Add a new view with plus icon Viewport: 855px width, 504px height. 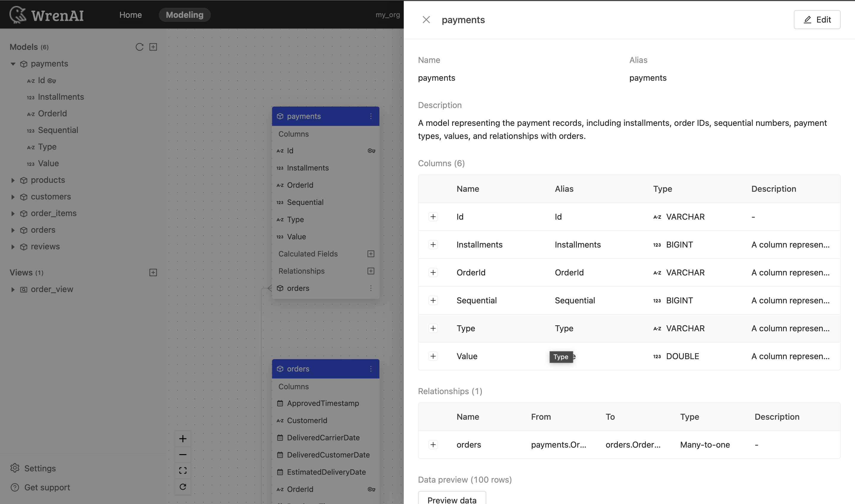tap(153, 272)
